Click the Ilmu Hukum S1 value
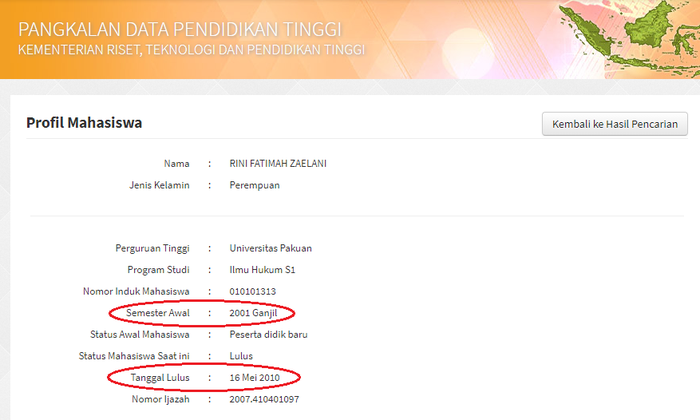The image size is (700, 420). pos(262,270)
